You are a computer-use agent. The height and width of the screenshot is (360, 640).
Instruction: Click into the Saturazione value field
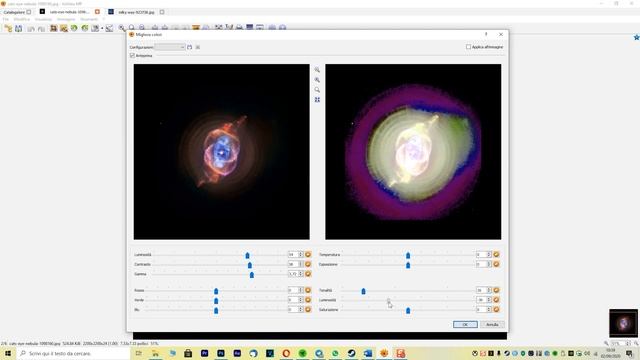pyautogui.click(x=481, y=310)
